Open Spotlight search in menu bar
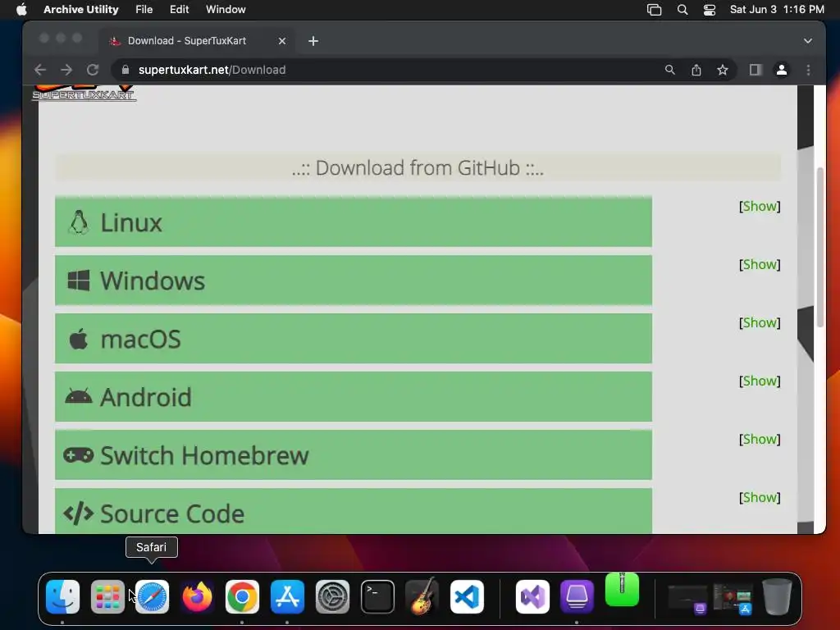Screen dimensions: 840x630 coord(682,10)
